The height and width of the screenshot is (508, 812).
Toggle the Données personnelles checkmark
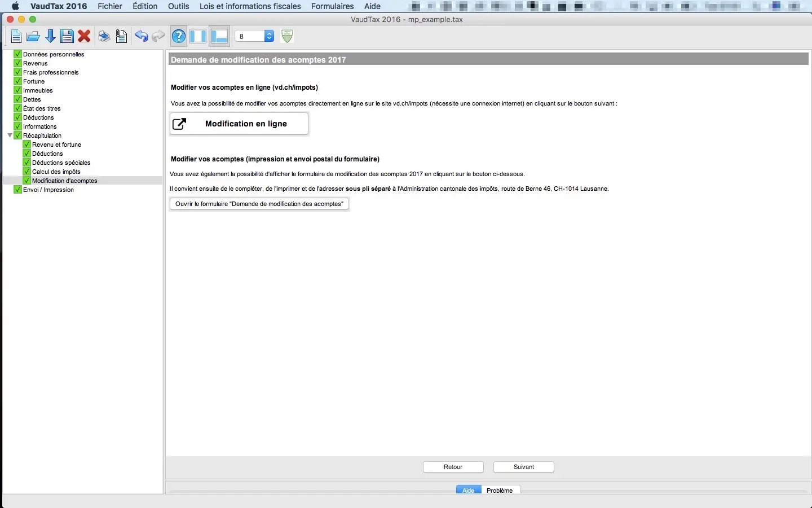point(17,54)
